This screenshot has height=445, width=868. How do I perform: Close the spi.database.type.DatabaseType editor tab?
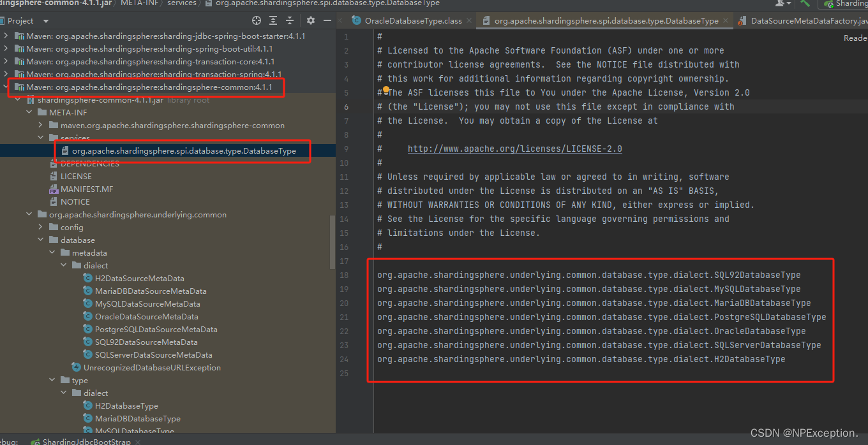coord(725,21)
